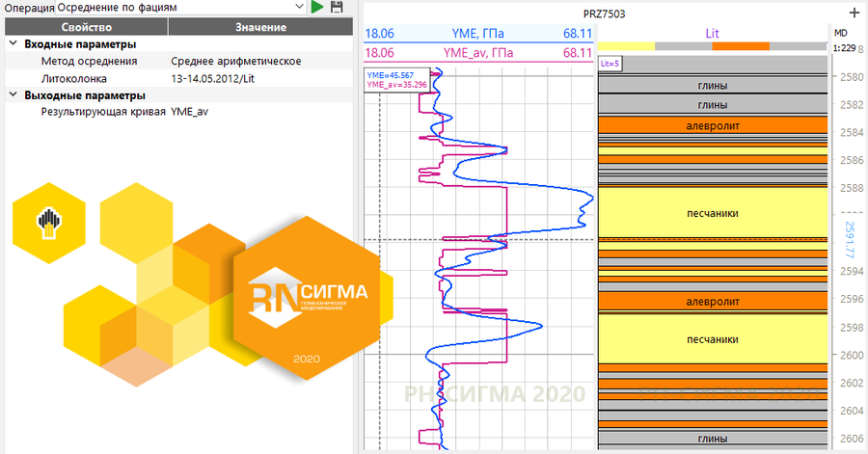Click the Lit track header
Screen dimensions: 868x454
coord(712,33)
